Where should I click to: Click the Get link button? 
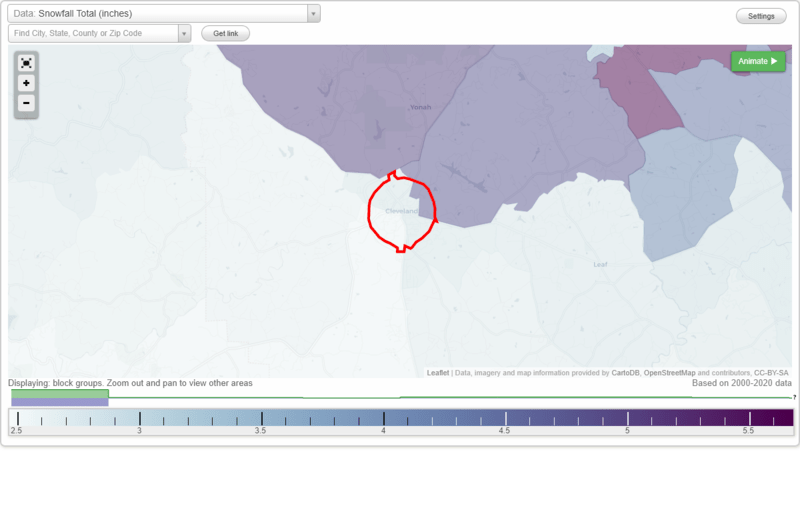coord(226,33)
